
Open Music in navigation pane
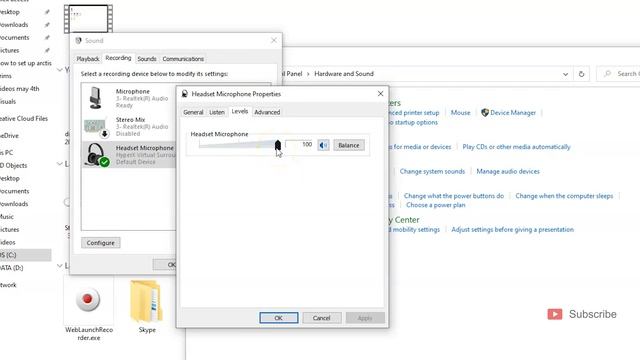click(7, 217)
